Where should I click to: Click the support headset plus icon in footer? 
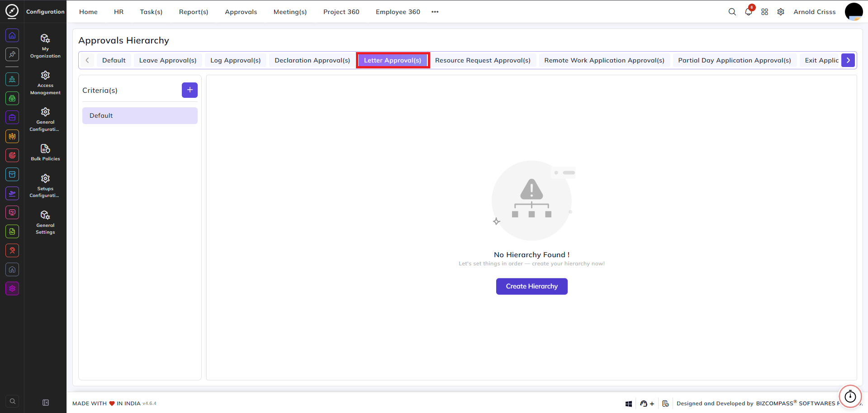pos(647,403)
